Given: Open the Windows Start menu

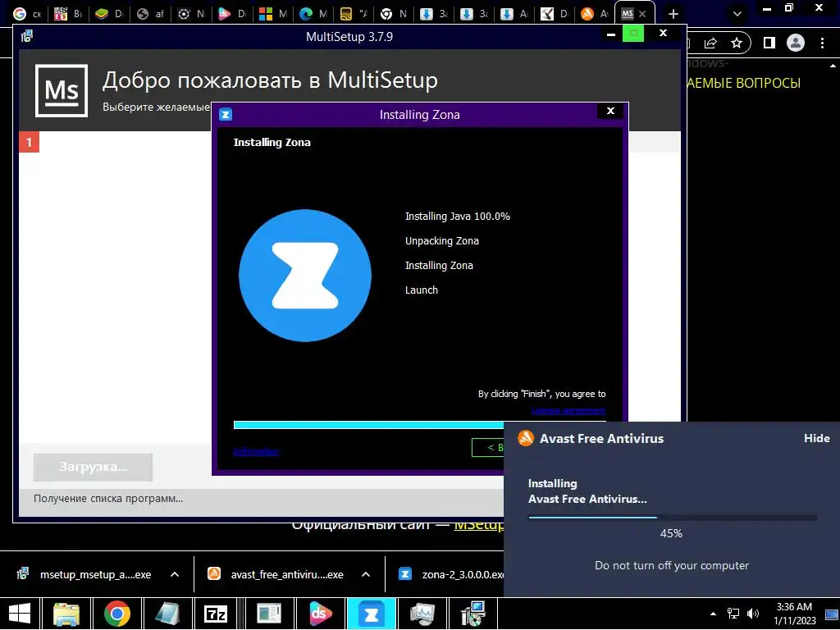Looking at the screenshot, I should 20,614.
